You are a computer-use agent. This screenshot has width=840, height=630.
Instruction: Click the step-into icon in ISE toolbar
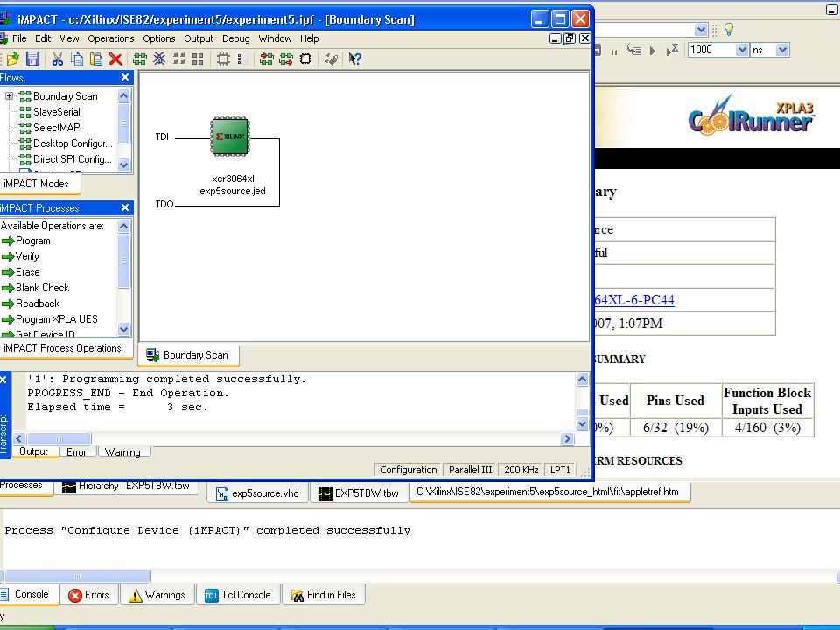(x=633, y=51)
